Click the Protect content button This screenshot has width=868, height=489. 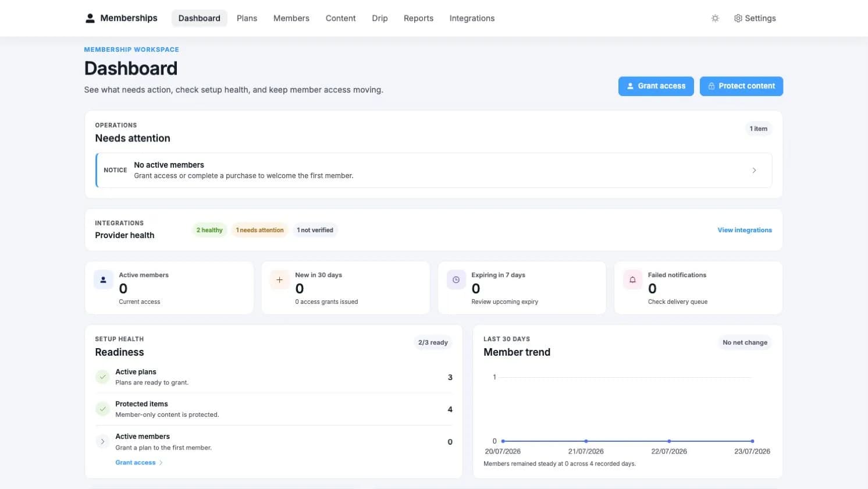[x=741, y=86]
